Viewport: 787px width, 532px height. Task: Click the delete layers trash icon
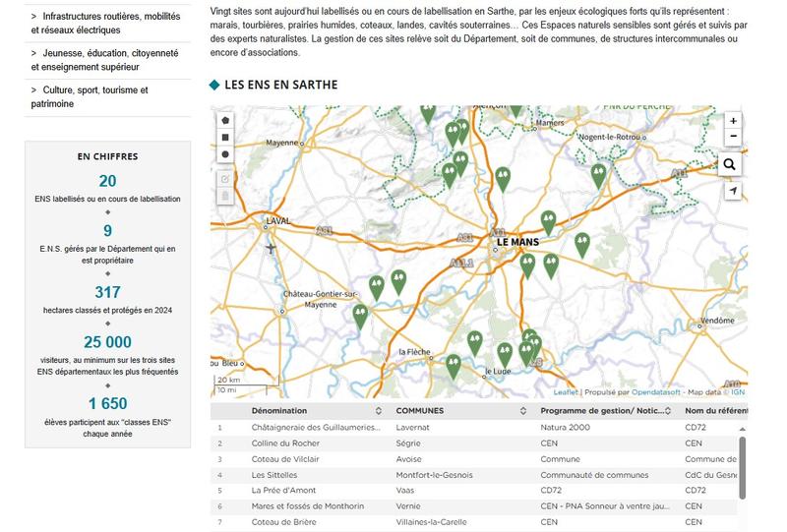225,196
